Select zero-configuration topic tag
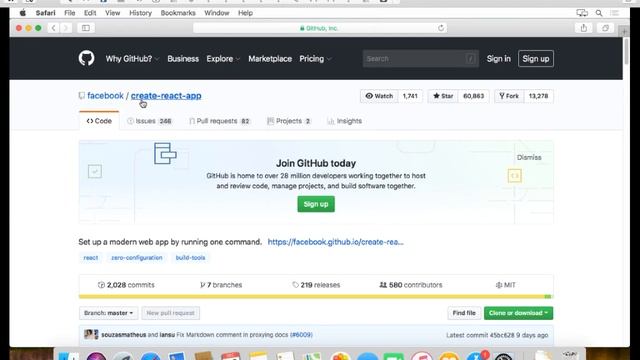The image size is (640, 360). tap(137, 258)
